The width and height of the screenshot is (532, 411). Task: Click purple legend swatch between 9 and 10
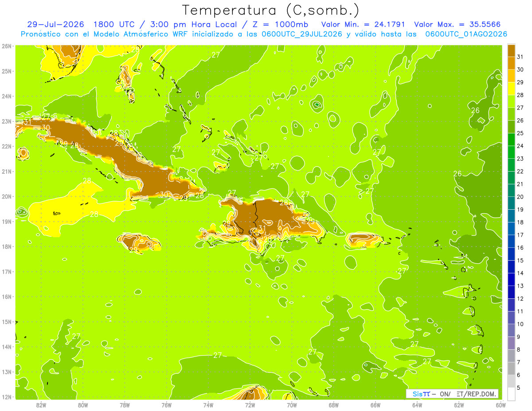pyautogui.click(x=512, y=330)
